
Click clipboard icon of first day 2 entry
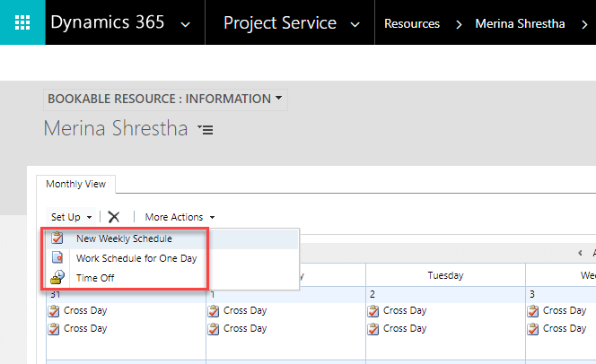pos(373,311)
